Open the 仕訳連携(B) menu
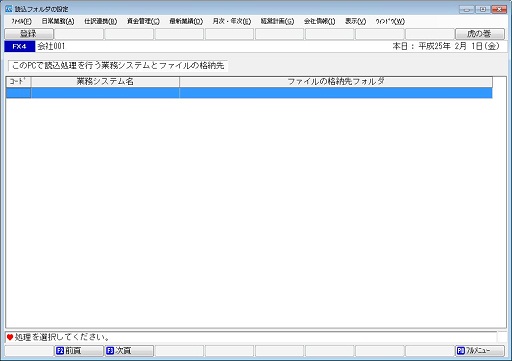Image resolution: width=512 pixels, height=361 pixels. [x=100, y=21]
